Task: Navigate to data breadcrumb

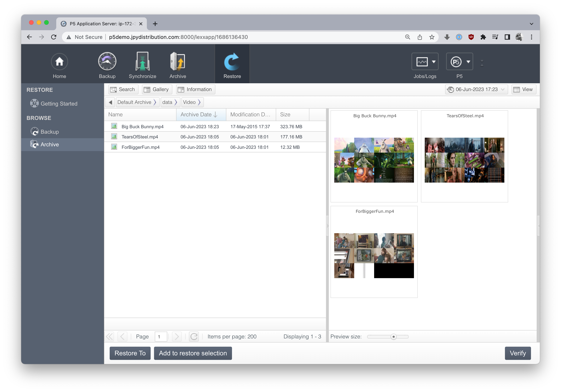Action: click(167, 102)
